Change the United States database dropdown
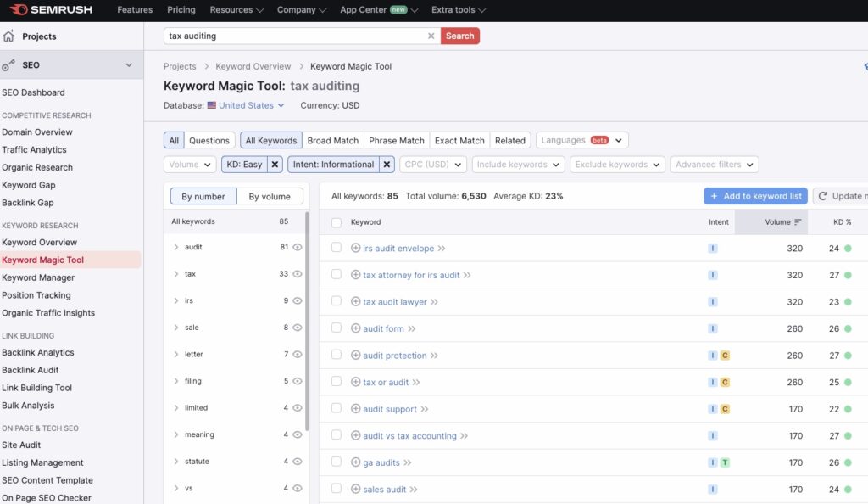This screenshot has width=868, height=504. point(246,105)
